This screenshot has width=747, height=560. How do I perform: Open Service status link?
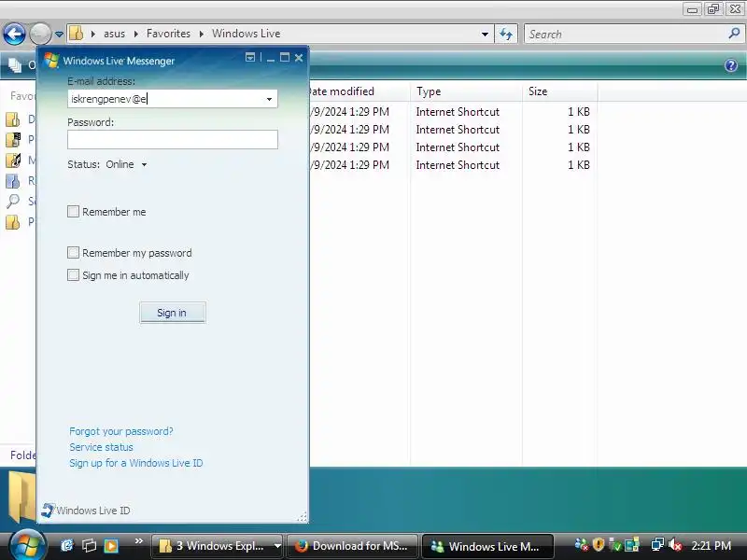[x=101, y=447]
